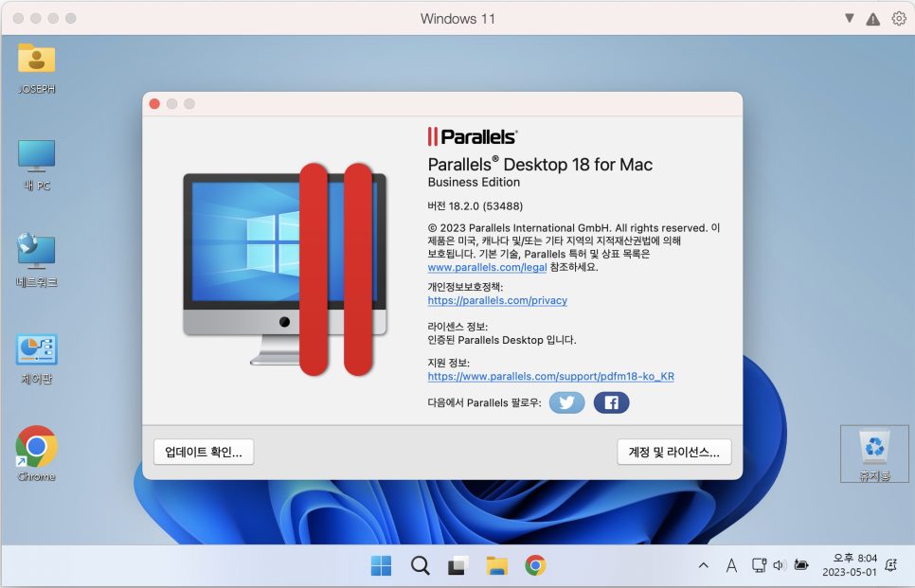Open parallels.com/privacy link
This screenshot has width=915, height=588.
click(x=497, y=300)
